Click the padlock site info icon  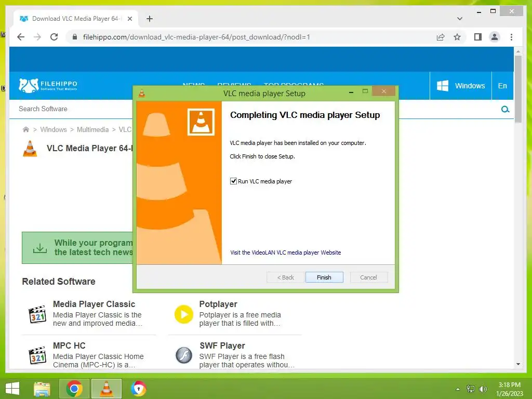[x=75, y=37]
